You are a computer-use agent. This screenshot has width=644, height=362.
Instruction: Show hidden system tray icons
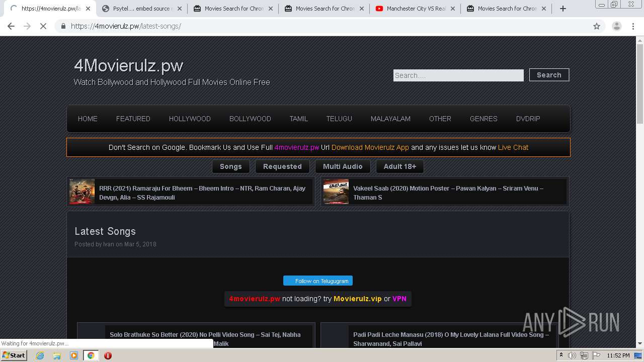coord(561,355)
